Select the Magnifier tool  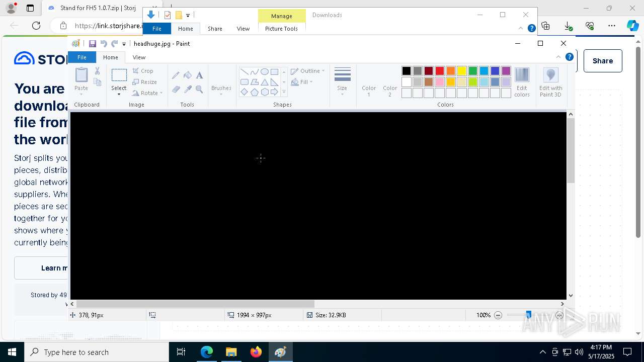pos(199,89)
